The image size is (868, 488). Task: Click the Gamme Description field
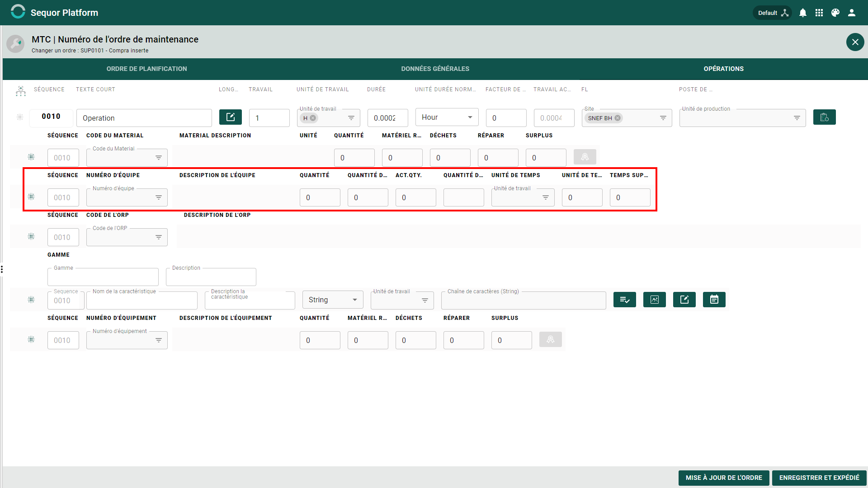[x=211, y=277]
